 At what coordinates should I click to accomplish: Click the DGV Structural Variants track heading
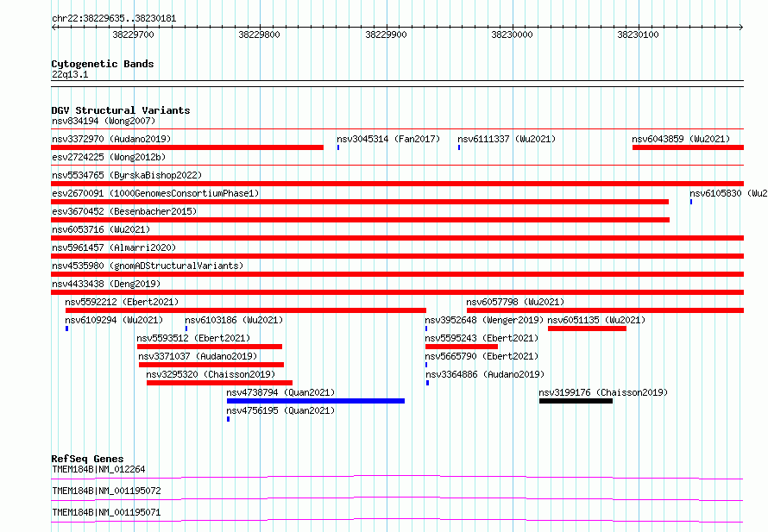121,110
